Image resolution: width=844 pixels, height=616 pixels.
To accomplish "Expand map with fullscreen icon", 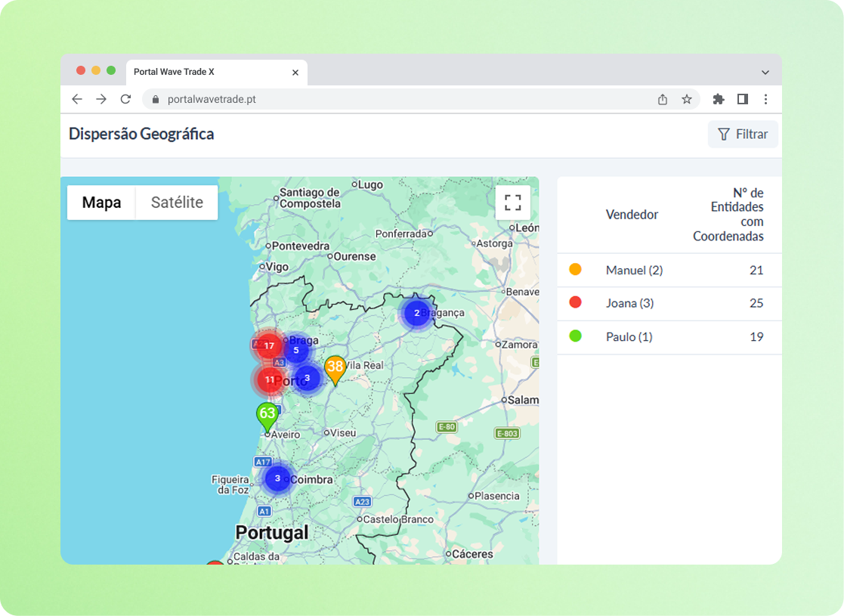I will click(513, 203).
